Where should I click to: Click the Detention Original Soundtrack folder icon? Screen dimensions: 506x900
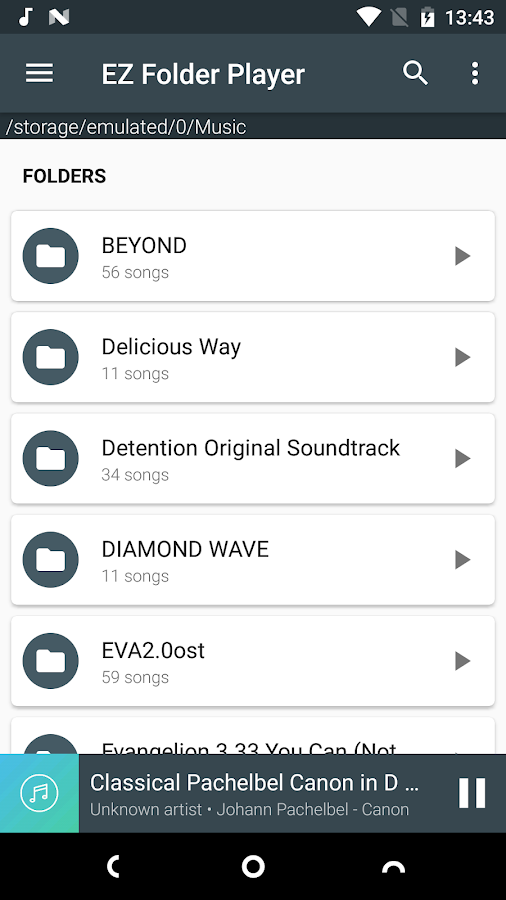50,459
